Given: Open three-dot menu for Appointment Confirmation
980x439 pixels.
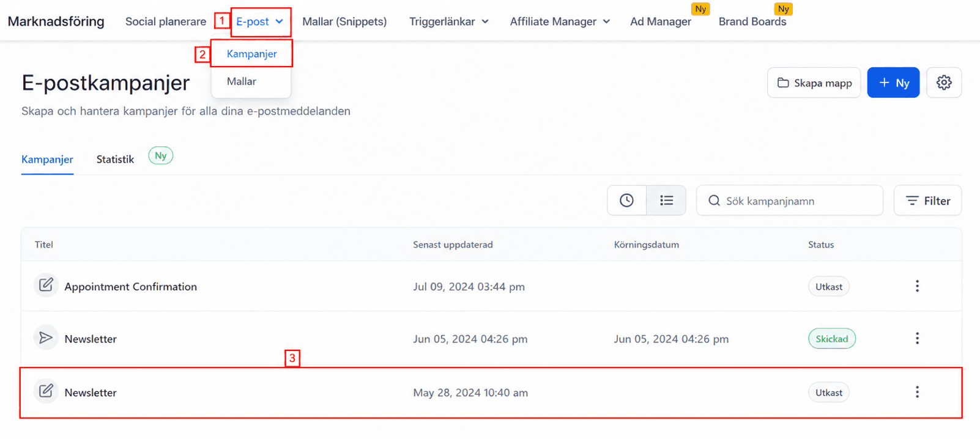Looking at the screenshot, I should [x=916, y=286].
